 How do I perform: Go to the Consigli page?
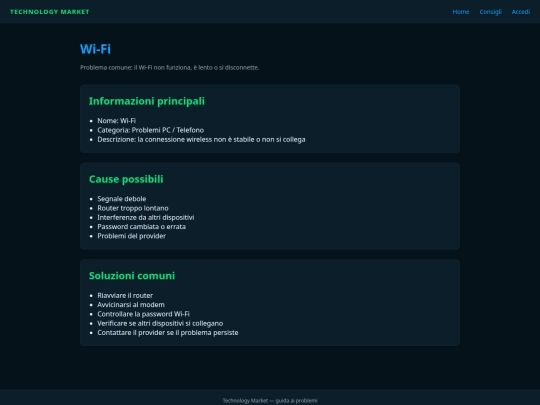[x=490, y=12]
